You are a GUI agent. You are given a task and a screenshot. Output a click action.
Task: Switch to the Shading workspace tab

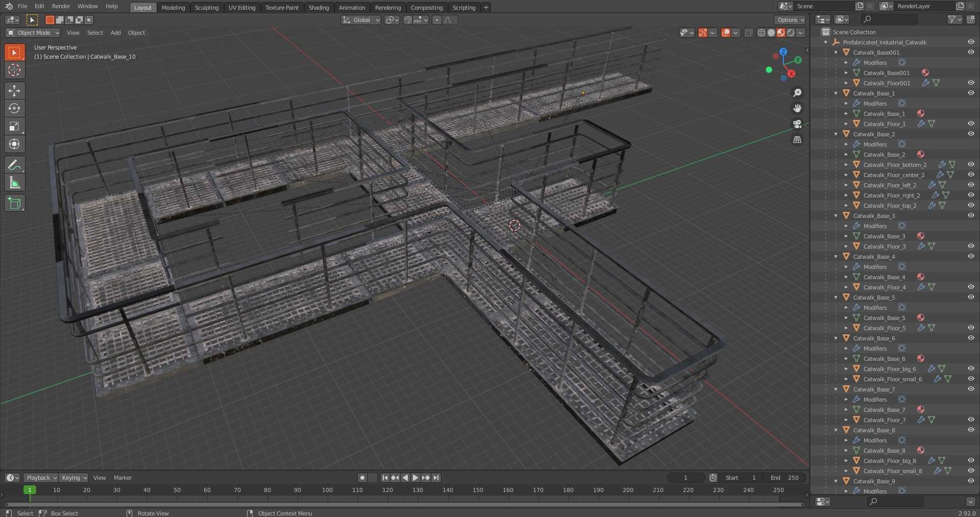[x=318, y=8]
